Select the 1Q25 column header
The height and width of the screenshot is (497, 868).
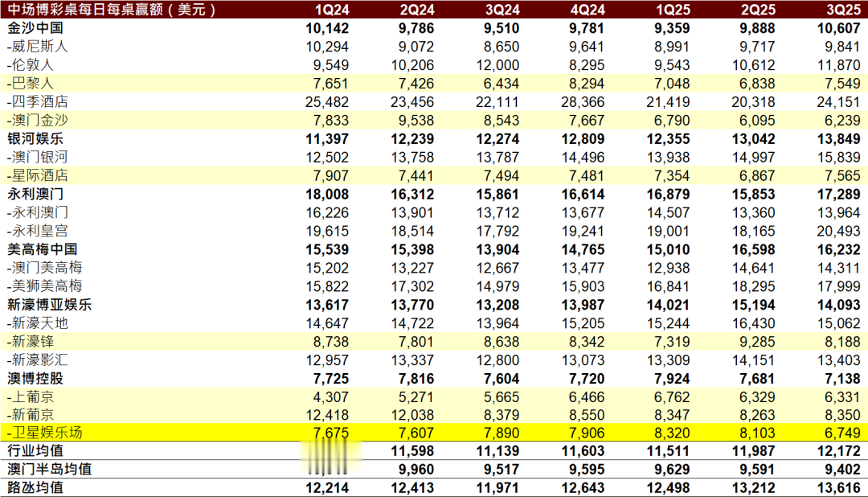[x=673, y=10]
